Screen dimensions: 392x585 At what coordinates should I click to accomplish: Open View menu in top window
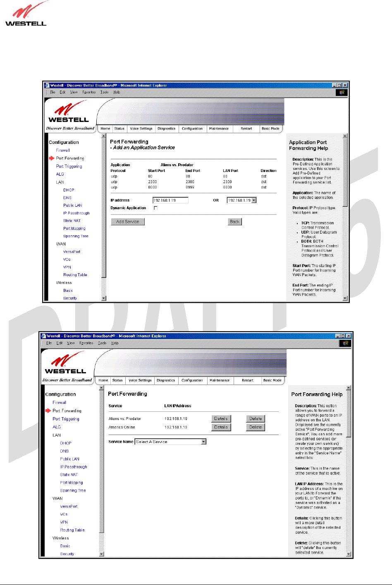[x=74, y=92]
